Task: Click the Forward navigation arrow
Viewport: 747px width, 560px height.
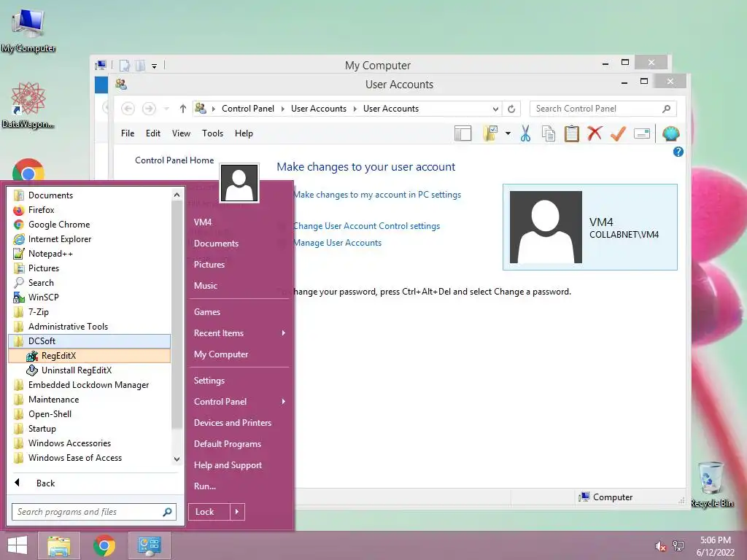Action: coord(149,109)
